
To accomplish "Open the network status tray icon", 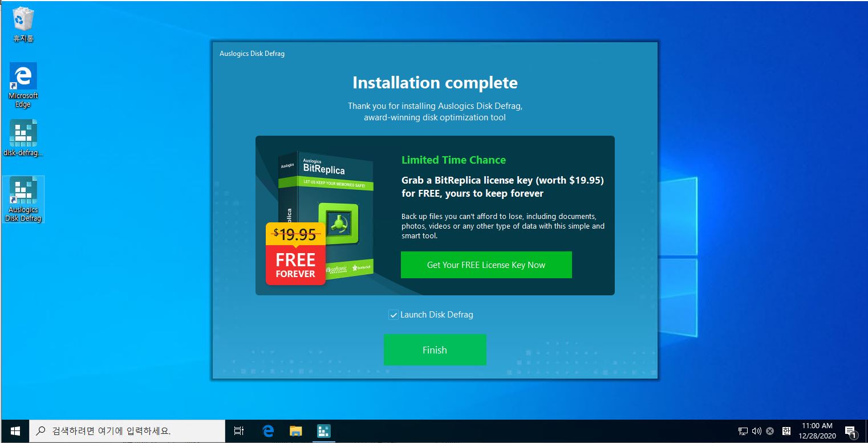I will [x=743, y=431].
